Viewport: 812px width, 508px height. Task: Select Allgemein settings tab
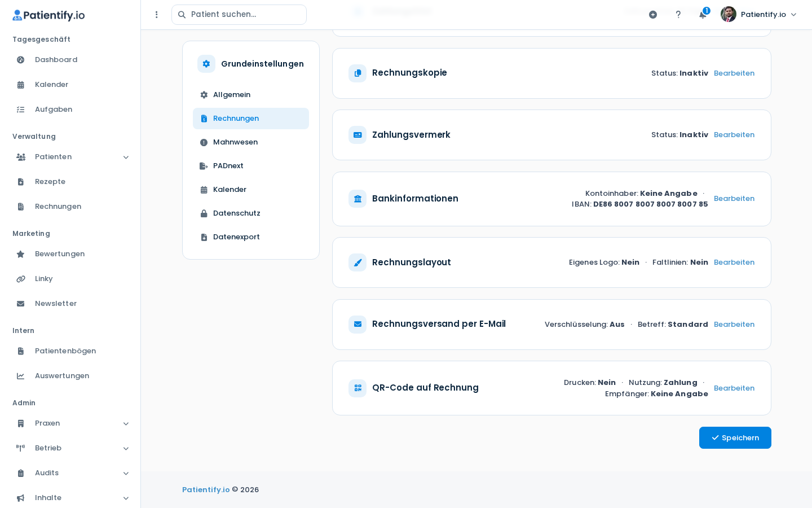pyautogui.click(x=251, y=95)
